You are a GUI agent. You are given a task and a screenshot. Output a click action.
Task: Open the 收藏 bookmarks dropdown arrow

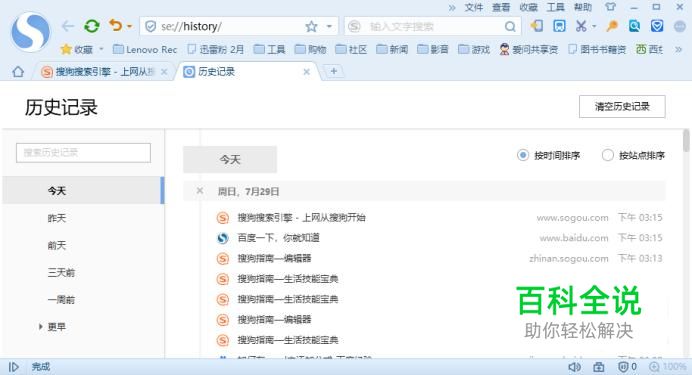pyautogui.click(x=101, y=49)
